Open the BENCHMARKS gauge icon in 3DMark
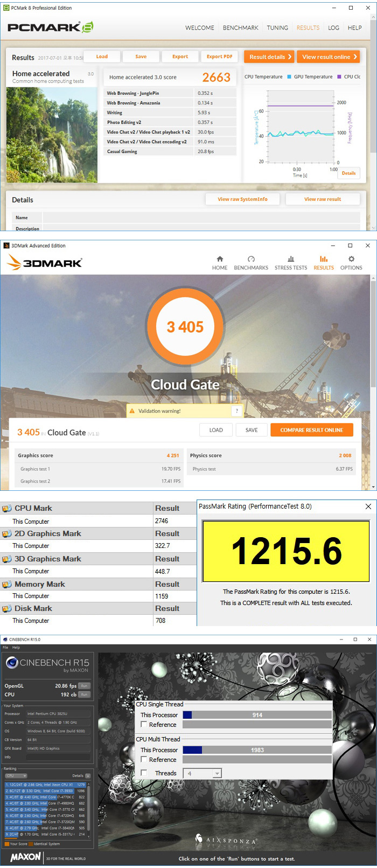This screenshot has width=377, height=868. click(251, 259)
